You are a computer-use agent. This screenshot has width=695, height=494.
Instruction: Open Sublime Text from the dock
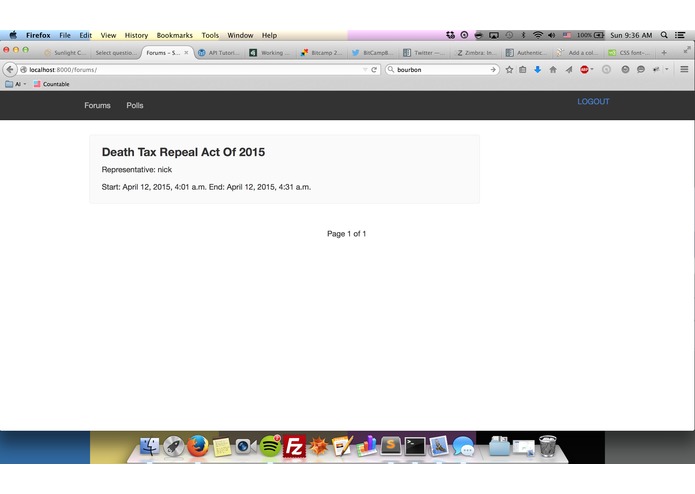pyautogui.click(x=391, y=446)
